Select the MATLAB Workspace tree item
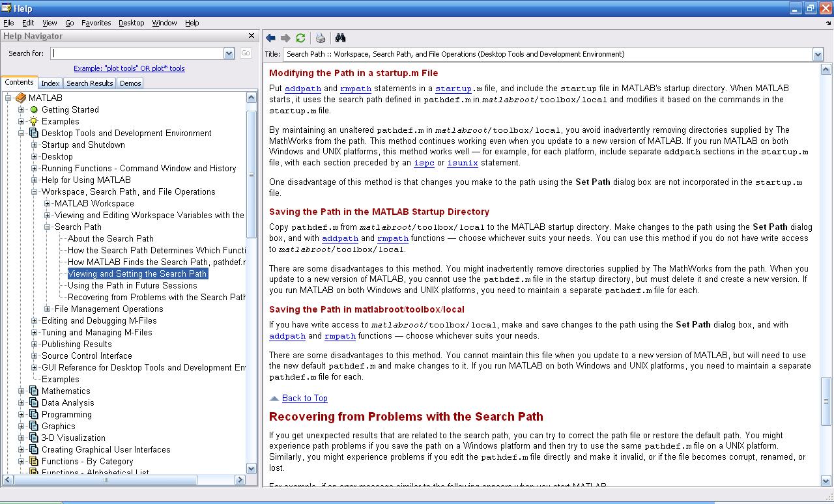 (x=94, y=203)
